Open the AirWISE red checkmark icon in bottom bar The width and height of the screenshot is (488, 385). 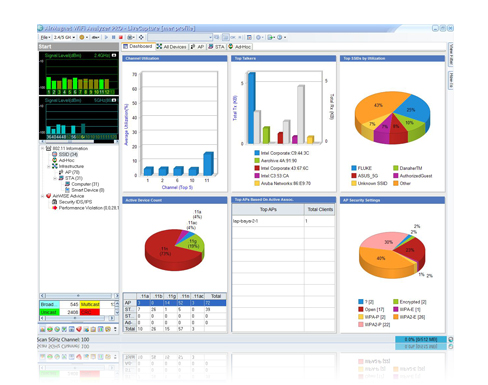(x=79, y=329)
